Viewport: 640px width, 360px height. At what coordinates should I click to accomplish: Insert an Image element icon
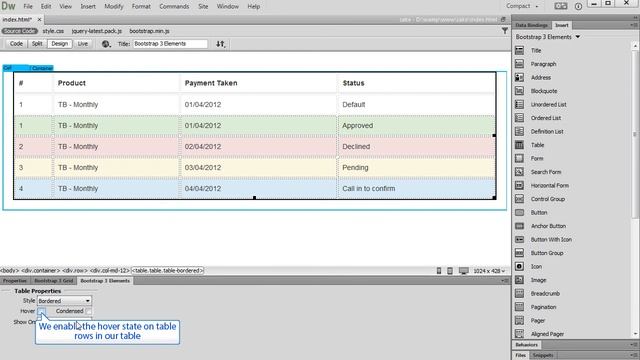[x=519, y=280]
